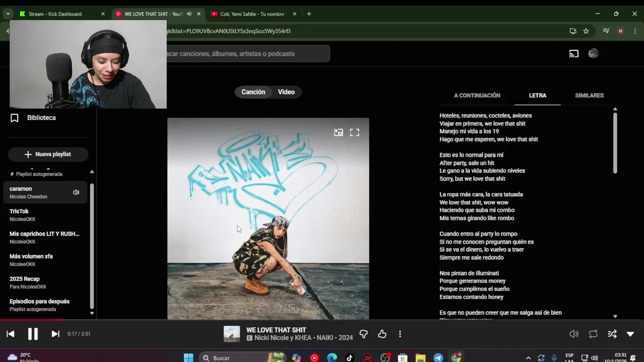Open the player volume control
Viewport: 644px width, 362px height.
[x=574, y=334]
